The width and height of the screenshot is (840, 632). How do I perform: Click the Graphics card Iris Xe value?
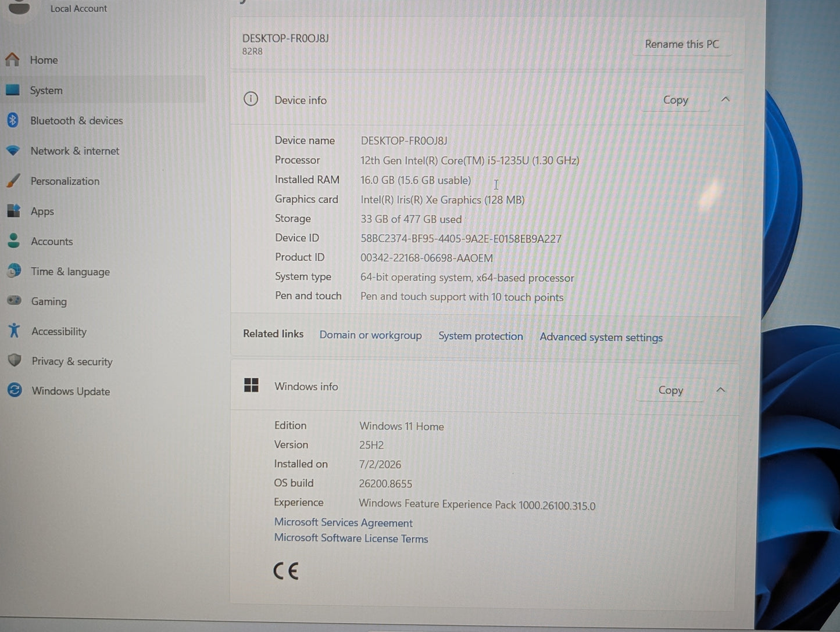442,200
